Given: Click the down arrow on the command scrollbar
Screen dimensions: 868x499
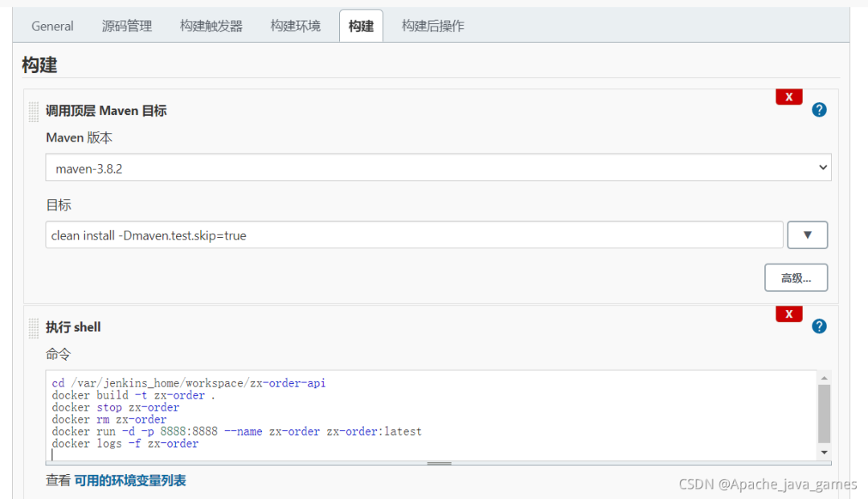Looking at the screenshot, I should pos(825,452).
